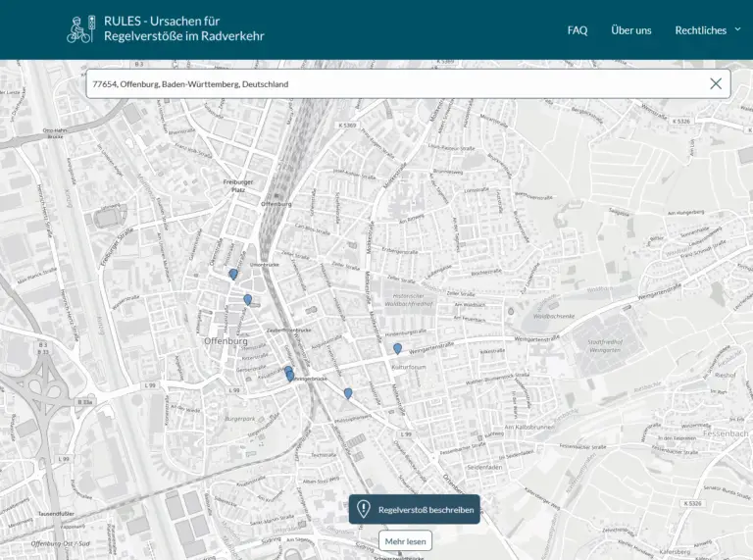Viewport: 753px width, 560px height.
Task: Open the FAQ page
Action: (x=577, y=30)
